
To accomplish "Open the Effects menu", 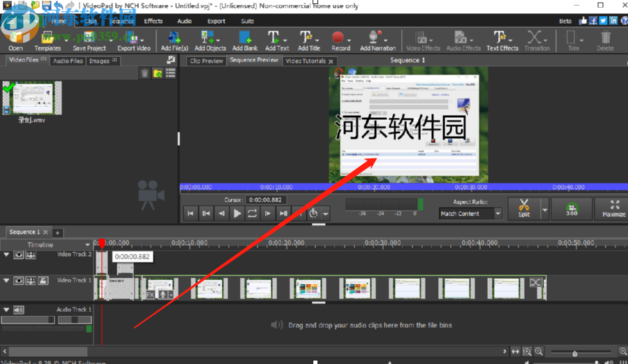I will pyautogui.click(x=154, y=21).
